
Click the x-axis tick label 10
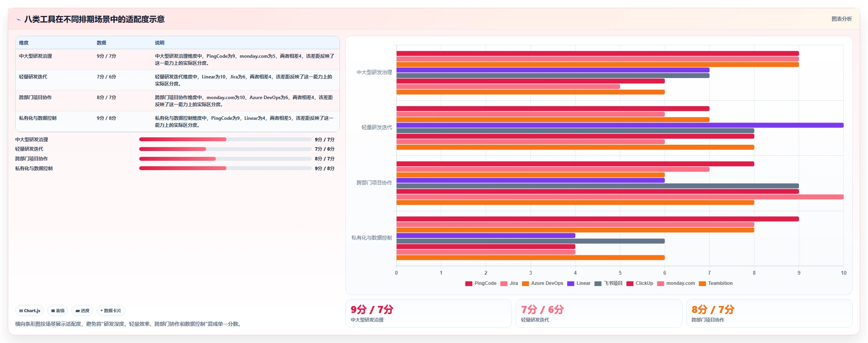pos(843,273)
